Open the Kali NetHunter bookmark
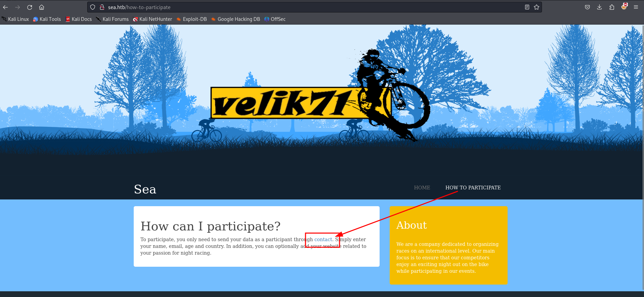Image resolution: width=644 pixels, height=297 pixels. coord(153,19)
